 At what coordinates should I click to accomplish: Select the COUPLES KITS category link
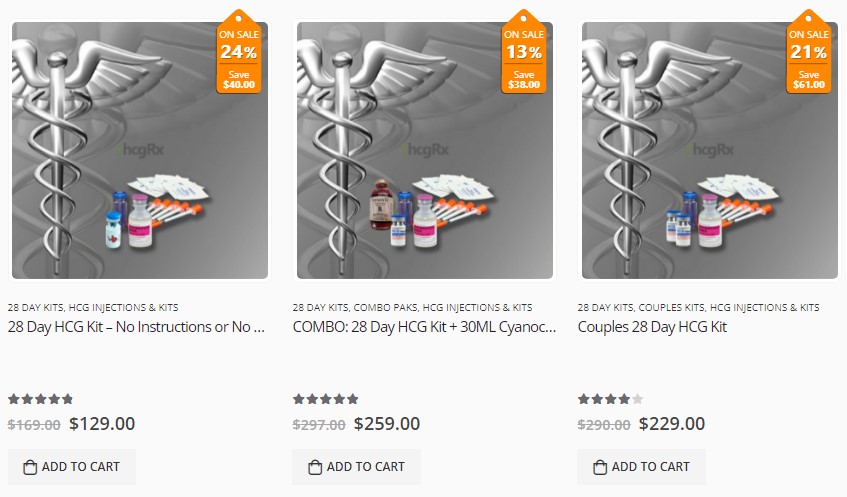pyautogui.click(x=672, y=308)
